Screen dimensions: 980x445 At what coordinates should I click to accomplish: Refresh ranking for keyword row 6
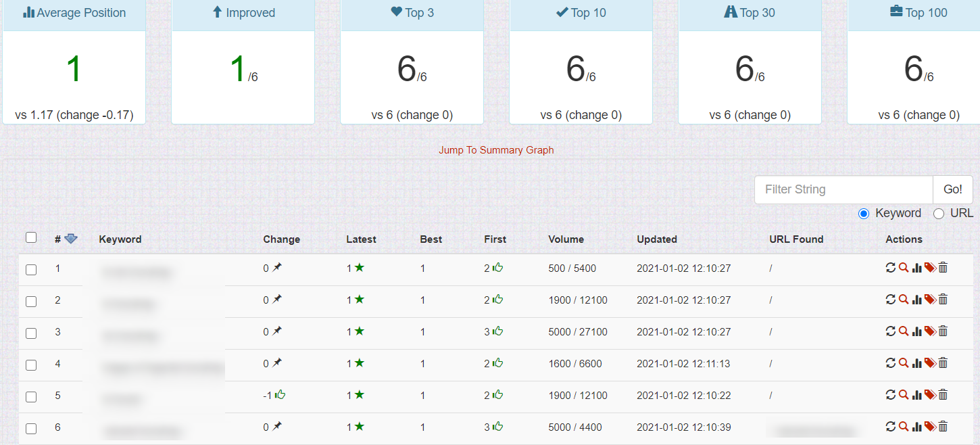click(891, 427)
